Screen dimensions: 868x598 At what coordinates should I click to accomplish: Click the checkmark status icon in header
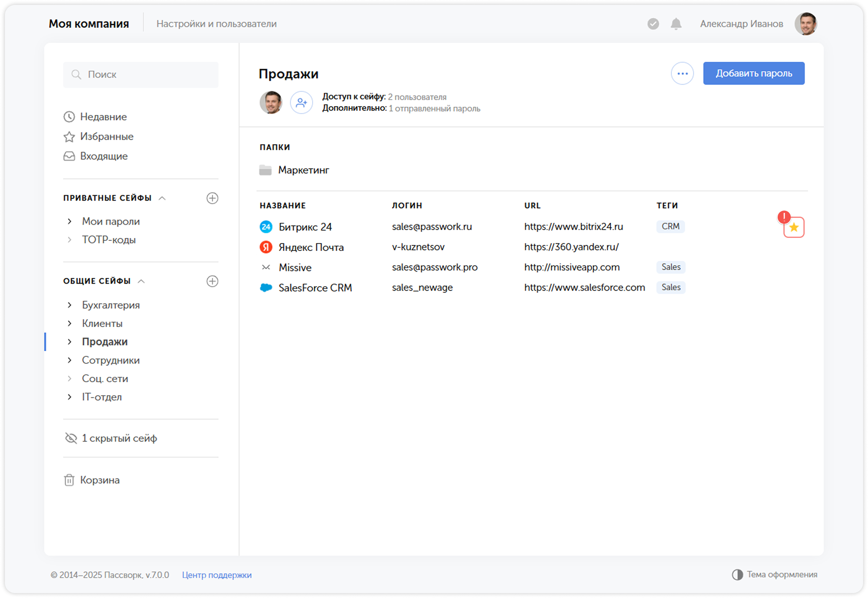(653, 24)
